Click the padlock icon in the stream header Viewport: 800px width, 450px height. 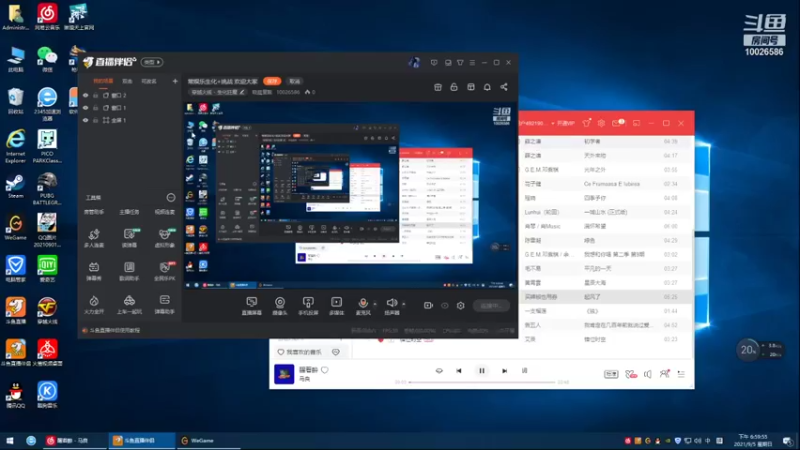(454, 87)
